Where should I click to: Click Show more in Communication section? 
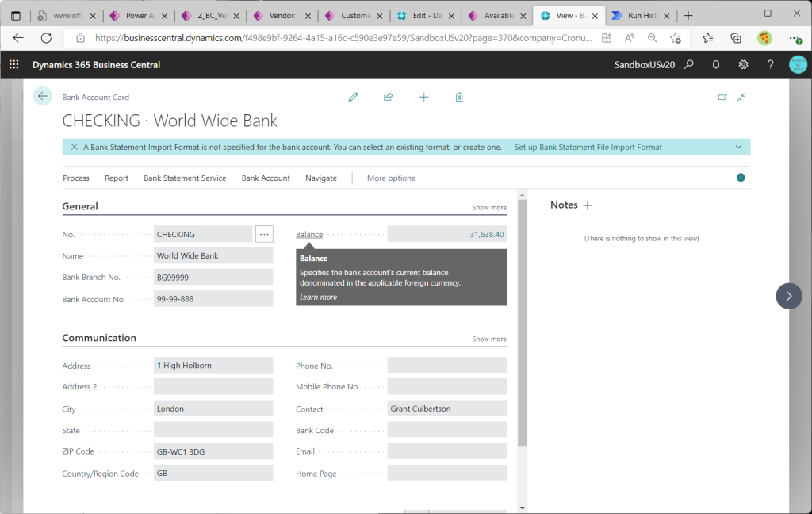click(488, 339)
